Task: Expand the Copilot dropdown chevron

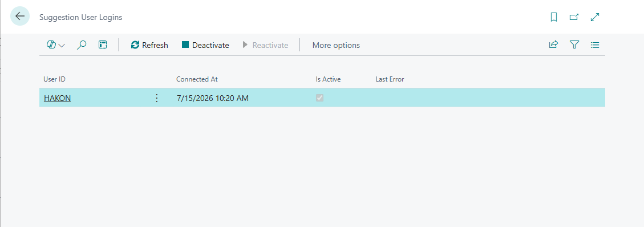Action: click(x=62, y=46)
